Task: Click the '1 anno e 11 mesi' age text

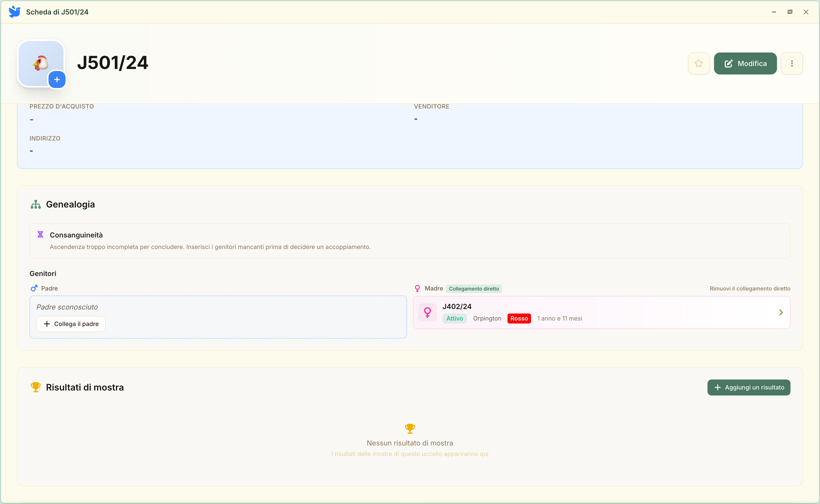Action: pyautogui.click(x=559, y=318)
